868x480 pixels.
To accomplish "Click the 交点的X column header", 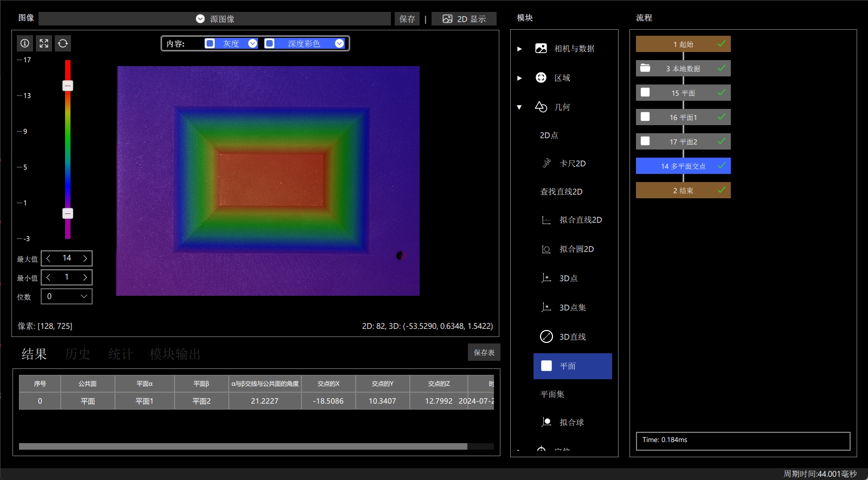I will [x=329, y=384].
